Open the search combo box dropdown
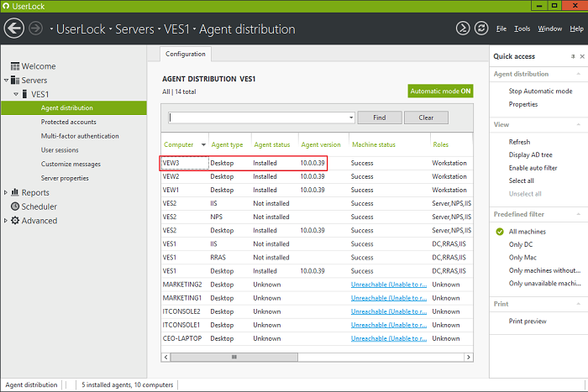This screenshot has height=392, width=588. tap(350, 118)
